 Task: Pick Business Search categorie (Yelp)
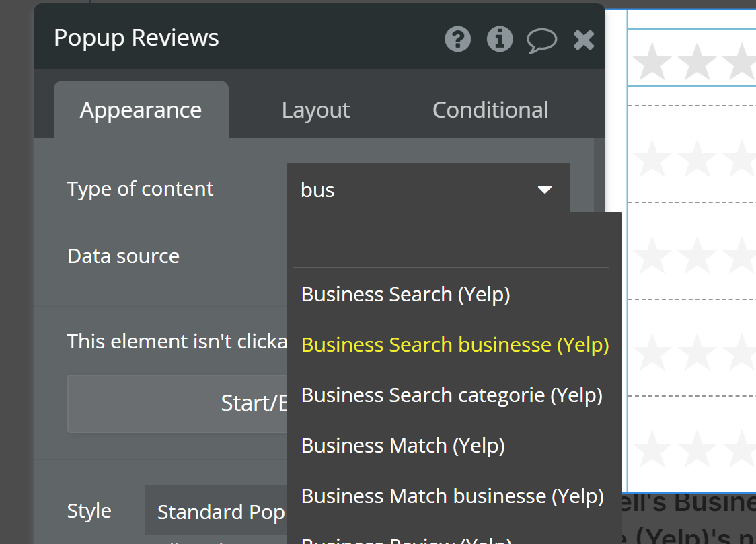[451, 395]
